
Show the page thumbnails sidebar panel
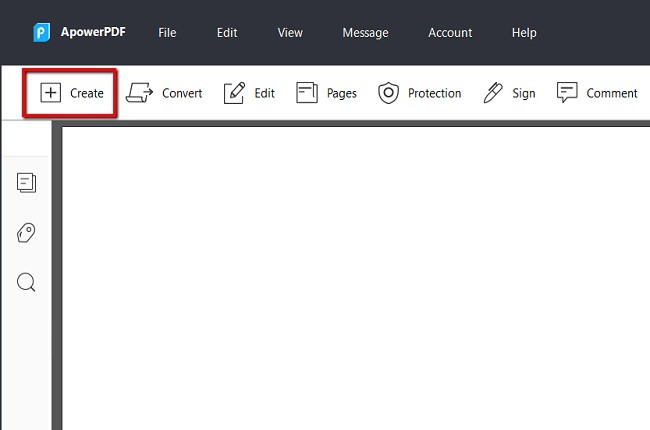point(27,182)
